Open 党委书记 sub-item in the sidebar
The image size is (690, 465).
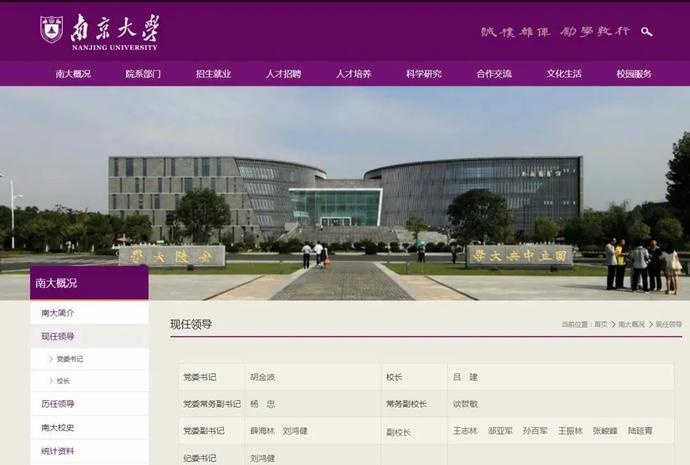(70, 359)
